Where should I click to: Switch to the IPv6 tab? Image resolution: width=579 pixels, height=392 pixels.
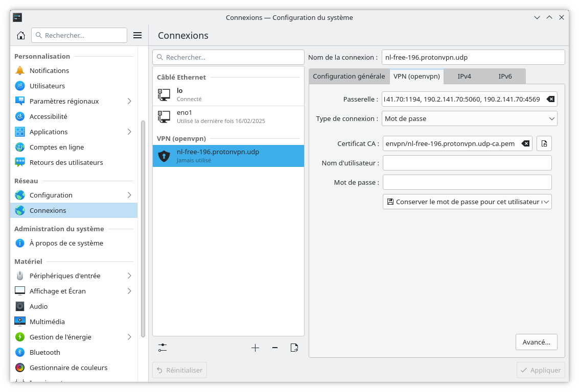(505, 76)
